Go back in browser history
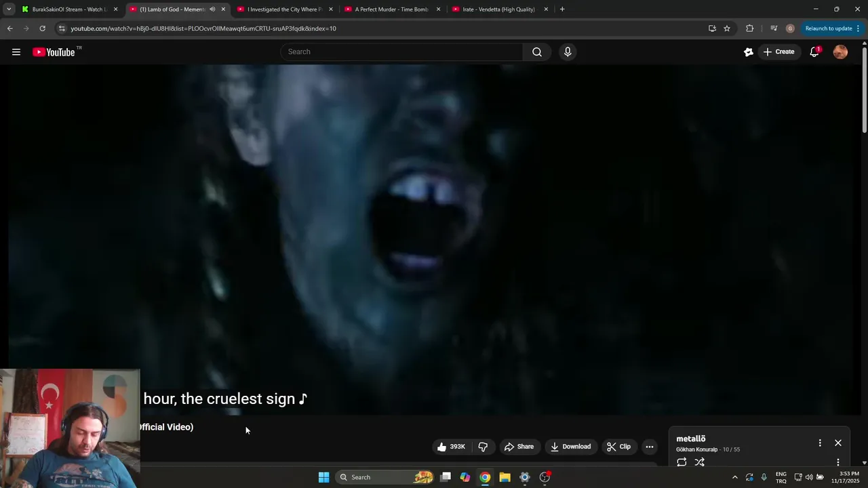This screenshot has width=868, height=488. [9, 28]
